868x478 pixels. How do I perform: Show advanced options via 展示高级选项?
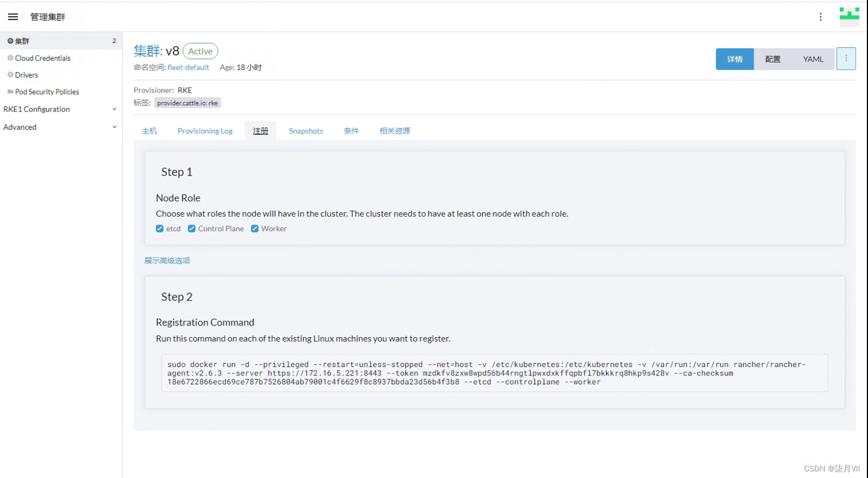click(x=167, y=261)
